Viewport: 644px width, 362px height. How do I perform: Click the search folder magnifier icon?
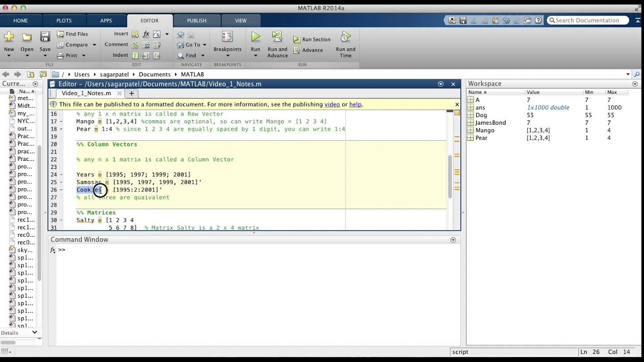click(x=636, y=74)
